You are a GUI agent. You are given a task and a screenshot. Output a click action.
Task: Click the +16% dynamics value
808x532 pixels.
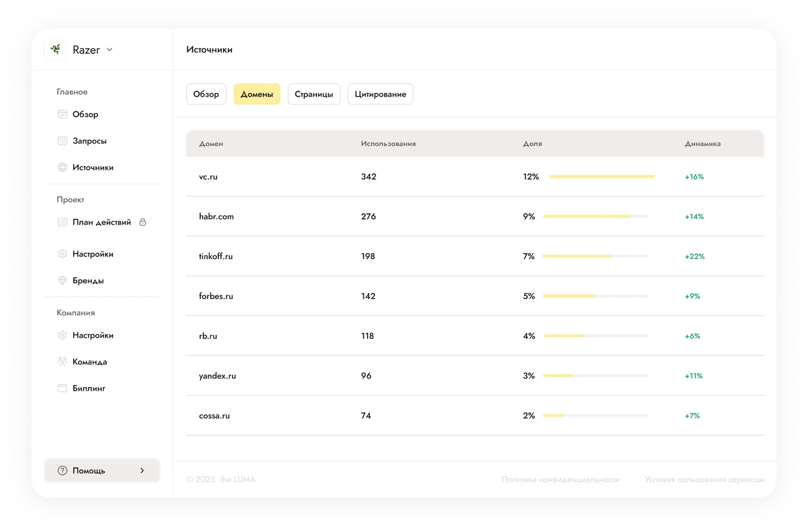point(694,176)
